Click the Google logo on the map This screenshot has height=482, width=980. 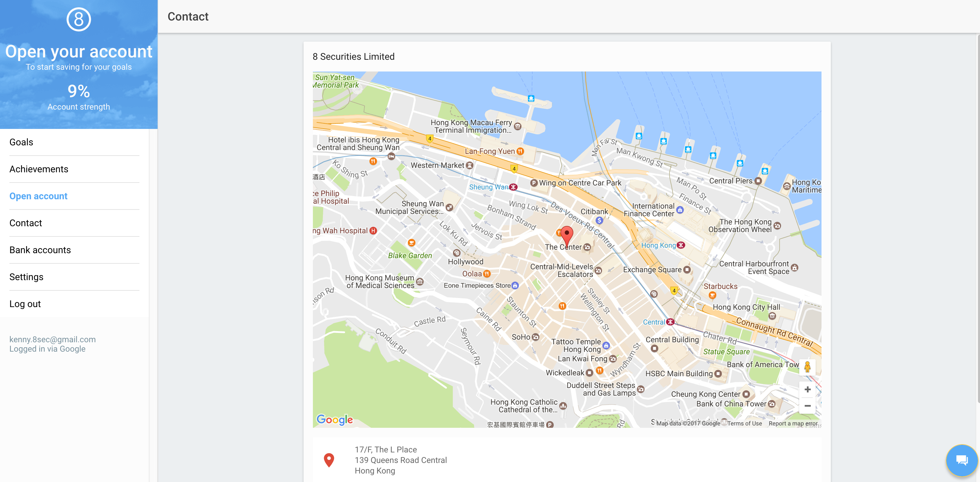[335, 419]
